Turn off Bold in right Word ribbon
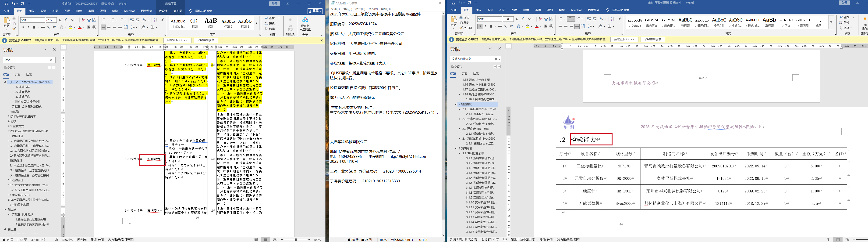The height and width of the screenshot is (242, 868). 480,26
